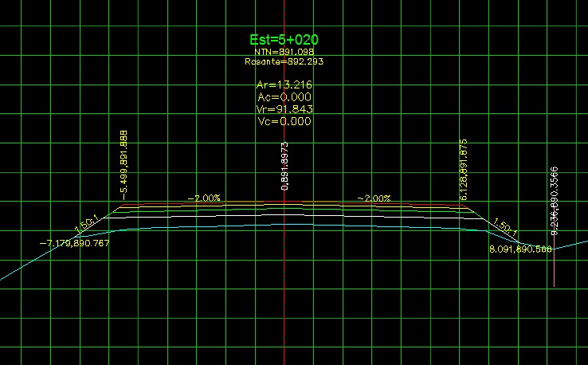Pick the fill area label Ar=13.216

[x=284, y=84]
